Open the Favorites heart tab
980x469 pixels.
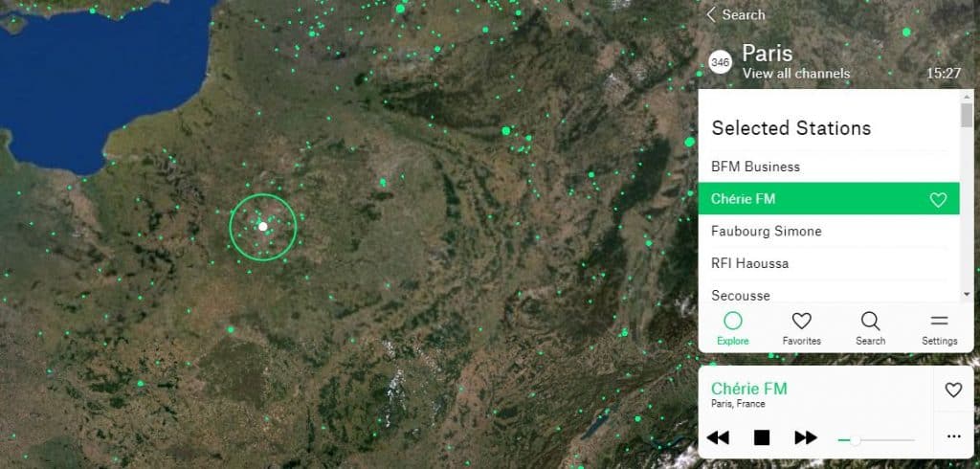click(801, 322)
